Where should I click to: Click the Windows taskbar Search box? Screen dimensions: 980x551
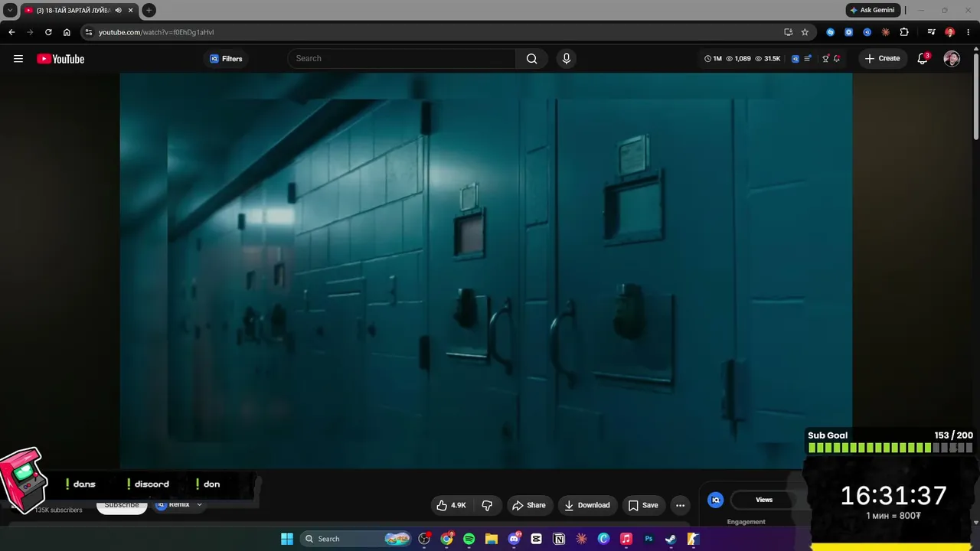click(x=356, y=539)
